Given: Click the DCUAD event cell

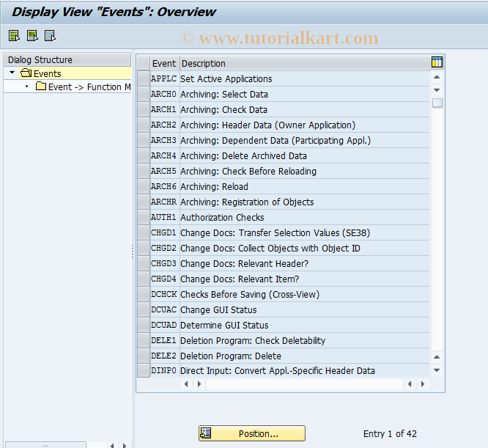Looking at the screenshot, I should click(163, 325).
